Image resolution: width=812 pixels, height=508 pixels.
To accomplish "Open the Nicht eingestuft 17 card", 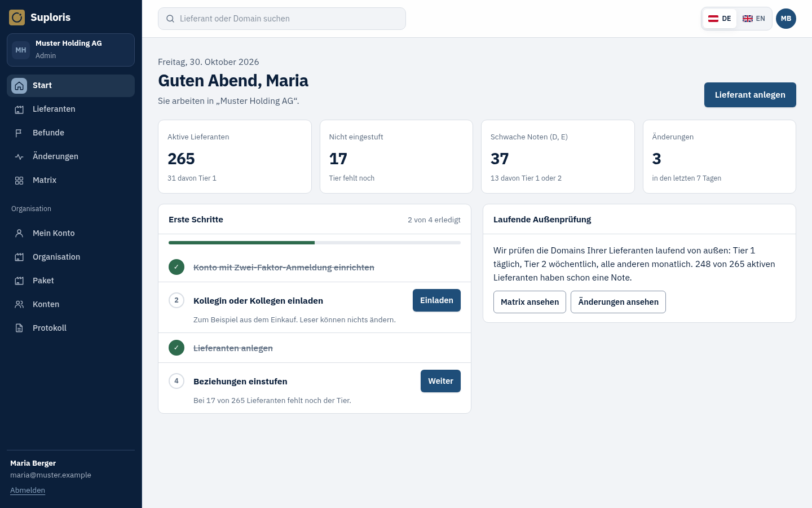I will coord(396,157).
